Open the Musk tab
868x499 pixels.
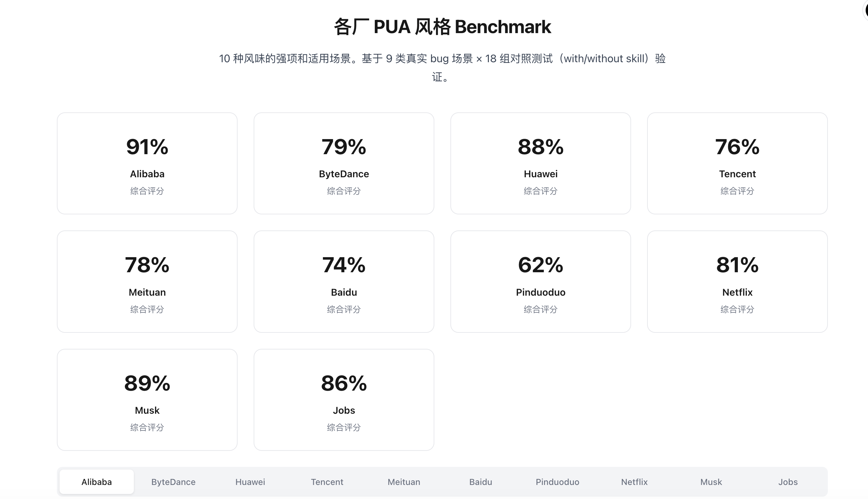pyautogui.click(x=711, y=482)
